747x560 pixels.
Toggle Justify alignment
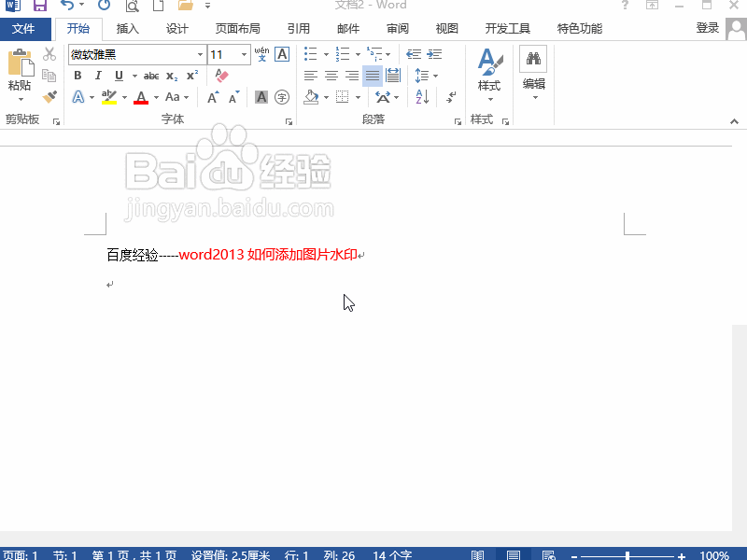[x=372, y=76]
